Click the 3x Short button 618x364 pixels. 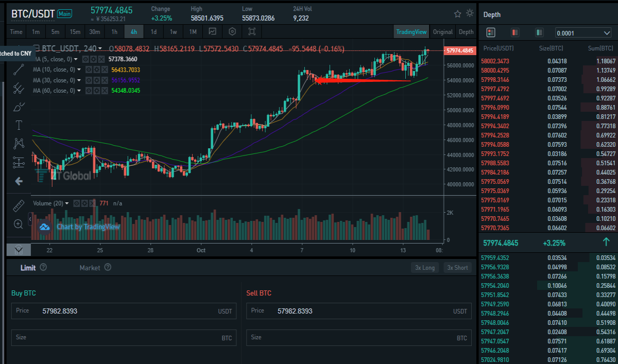coord(457,268)
